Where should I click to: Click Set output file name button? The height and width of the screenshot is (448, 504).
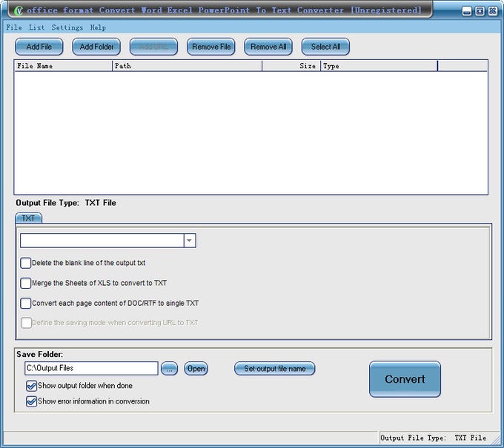[274, 369]
